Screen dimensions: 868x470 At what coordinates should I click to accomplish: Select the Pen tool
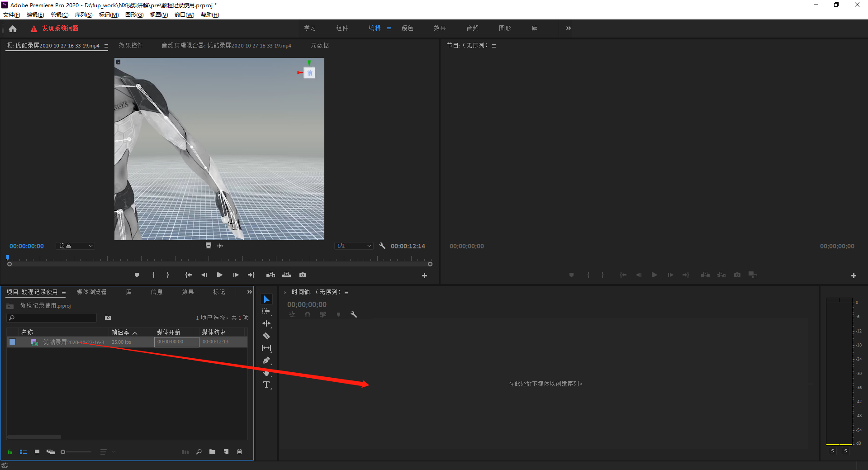click(x=266, y=361)
